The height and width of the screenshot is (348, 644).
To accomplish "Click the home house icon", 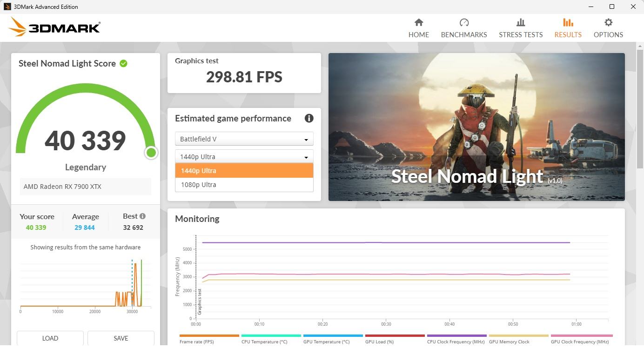I will 419,22.
